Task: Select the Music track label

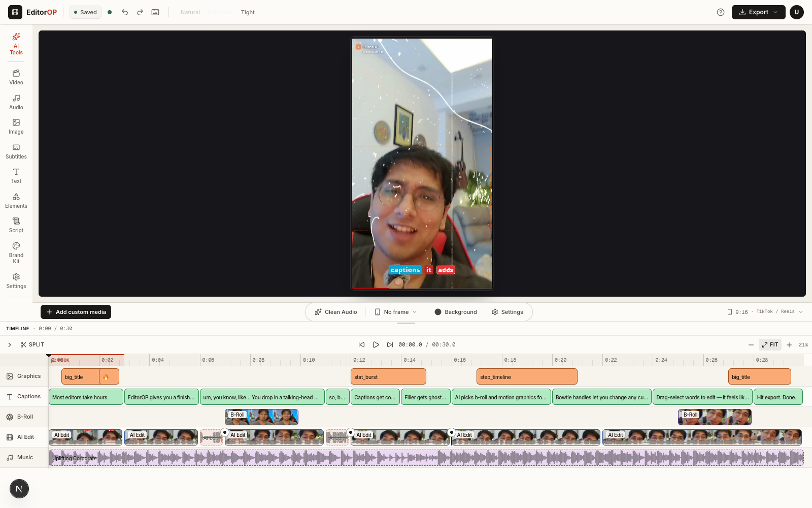Action: 24,458
